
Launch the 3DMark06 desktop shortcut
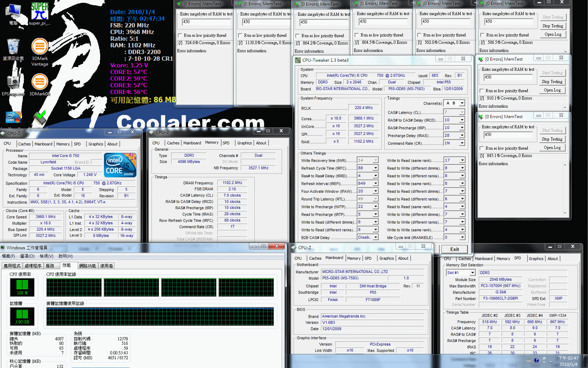point(40,84)
